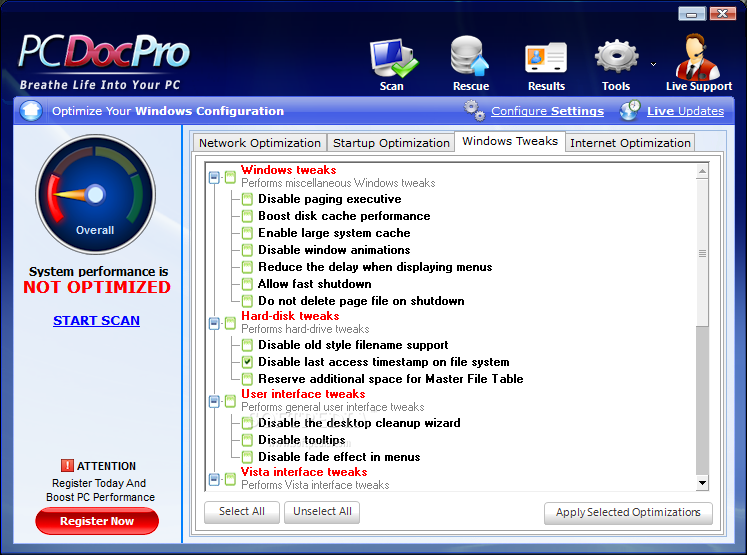This screenshot has height=555, width=747.
Task: Uncheck Disable last access timestamp on file system
Action: pyautogui.click(x=247, y=362)
